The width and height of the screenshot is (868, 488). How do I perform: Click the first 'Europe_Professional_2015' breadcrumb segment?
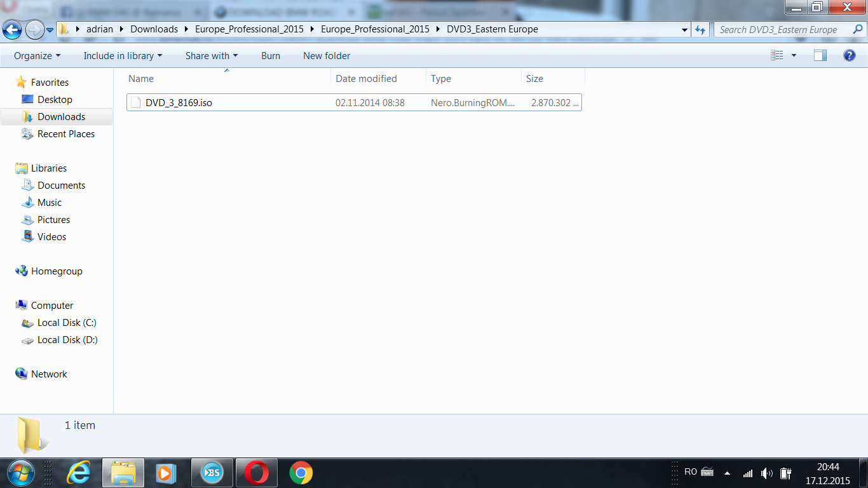click(249, 29)
